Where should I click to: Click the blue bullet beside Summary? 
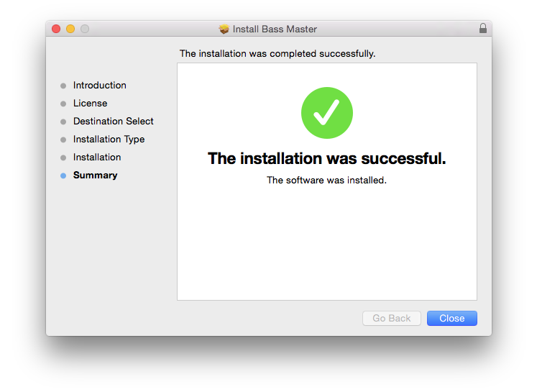[63, 176]
